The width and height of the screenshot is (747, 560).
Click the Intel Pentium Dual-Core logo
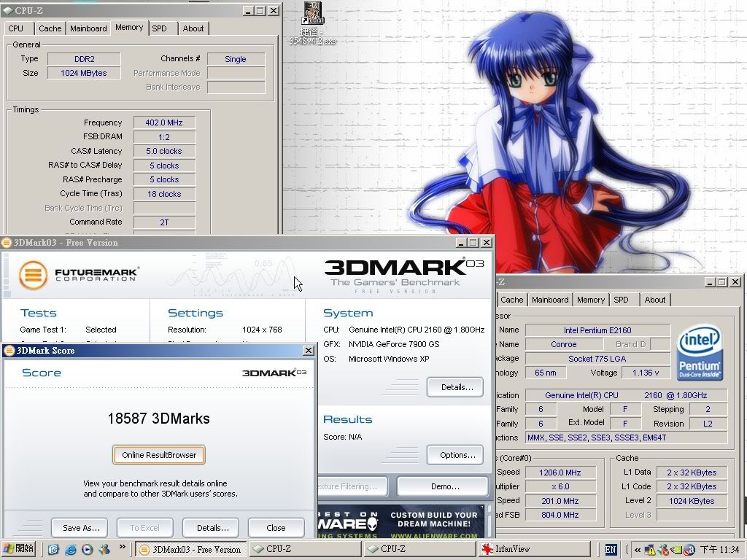click(x=700, y=353)
